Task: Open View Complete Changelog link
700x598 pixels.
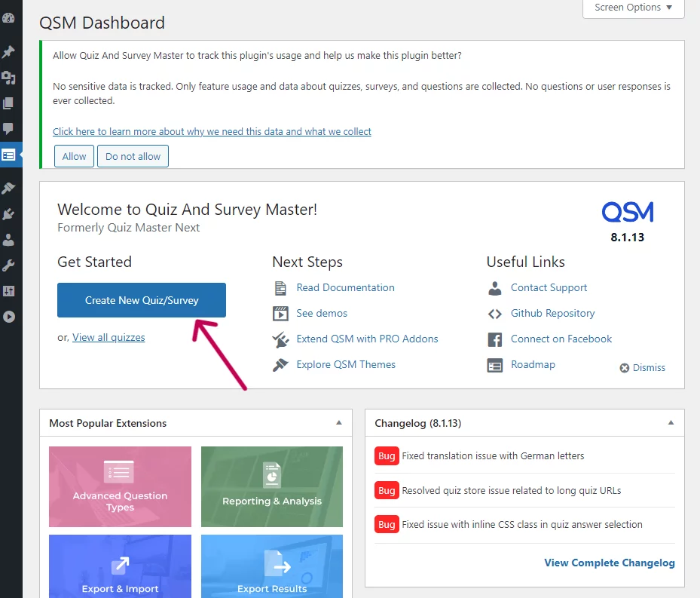Action: coord(610,563)
